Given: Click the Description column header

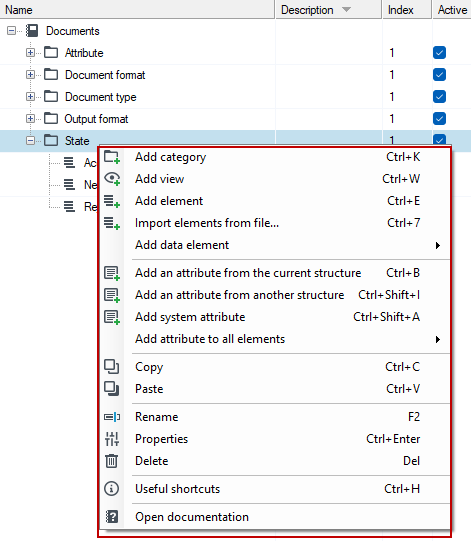Looking at the screenshot, I should point(328,9).
